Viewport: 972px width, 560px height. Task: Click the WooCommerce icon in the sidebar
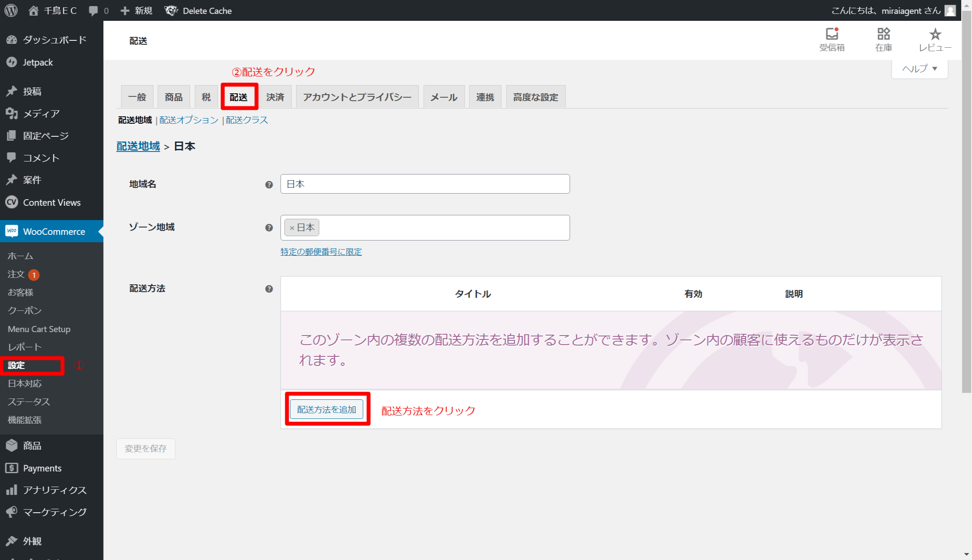(12, 231)
